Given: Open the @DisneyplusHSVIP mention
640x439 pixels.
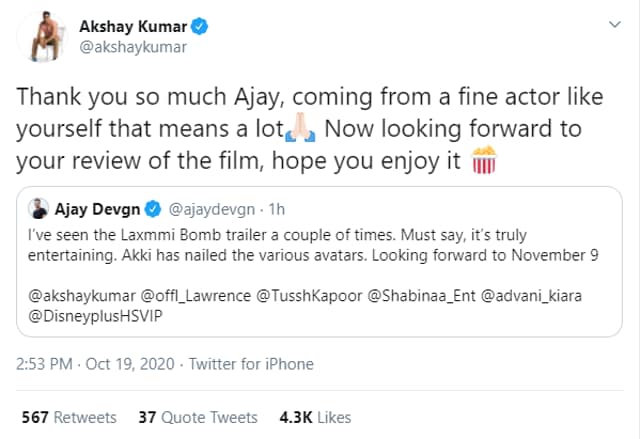Looking at the screenshot, I should coord(95,316).
